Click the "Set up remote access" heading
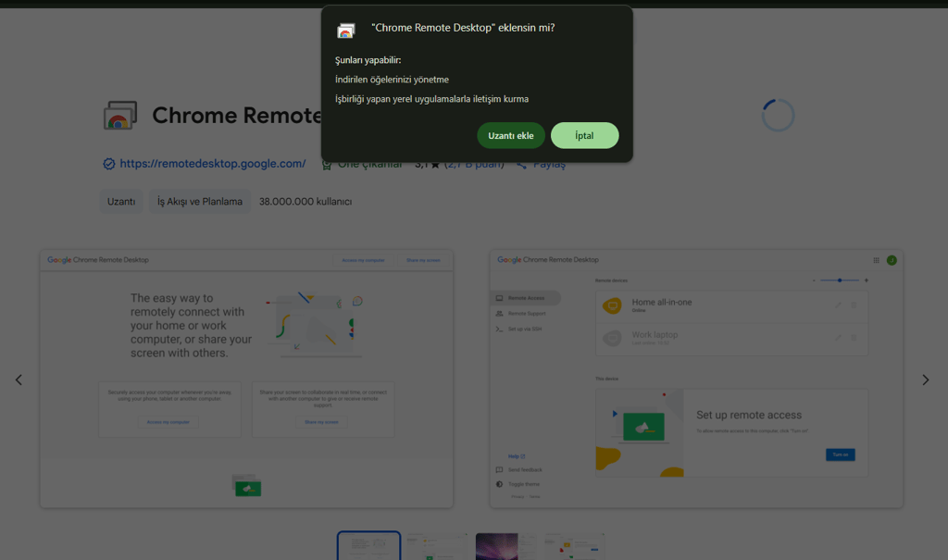This screenshot has height=560, width=948. tap(748, 415)
